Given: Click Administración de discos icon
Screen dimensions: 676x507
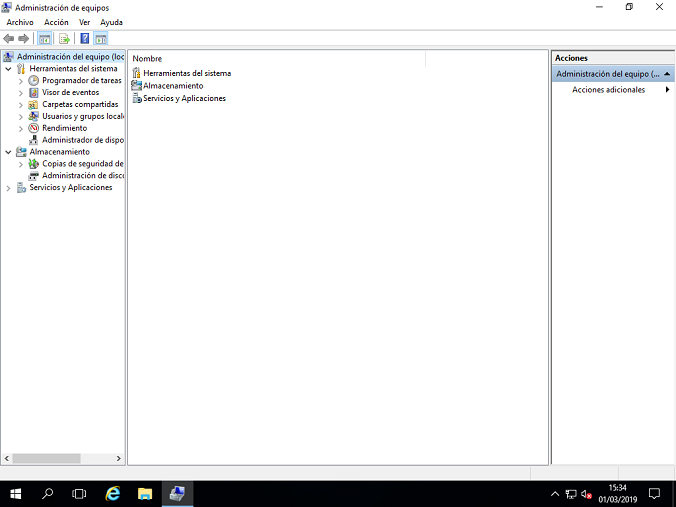Looking at the screenshot, I should (x=33, y=175).
